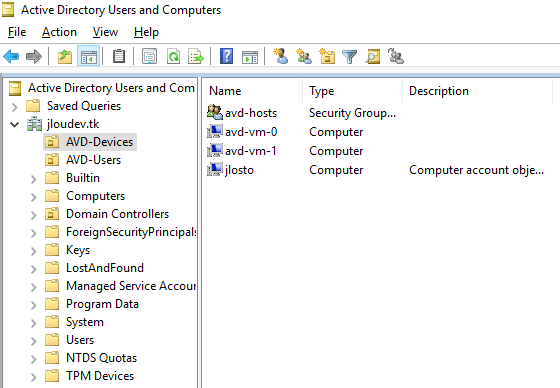The width and height of the screenshot is (560, 388).
Task: Expand the NTDS Quotas container
Action: [x=34, y=359]
